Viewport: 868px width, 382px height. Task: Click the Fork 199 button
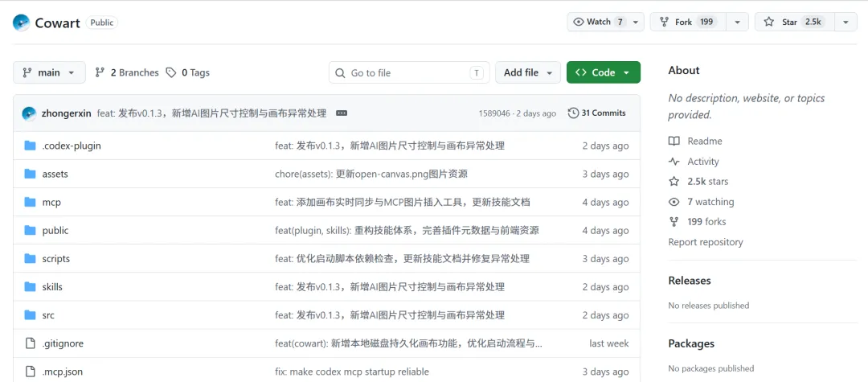point(690,23)
